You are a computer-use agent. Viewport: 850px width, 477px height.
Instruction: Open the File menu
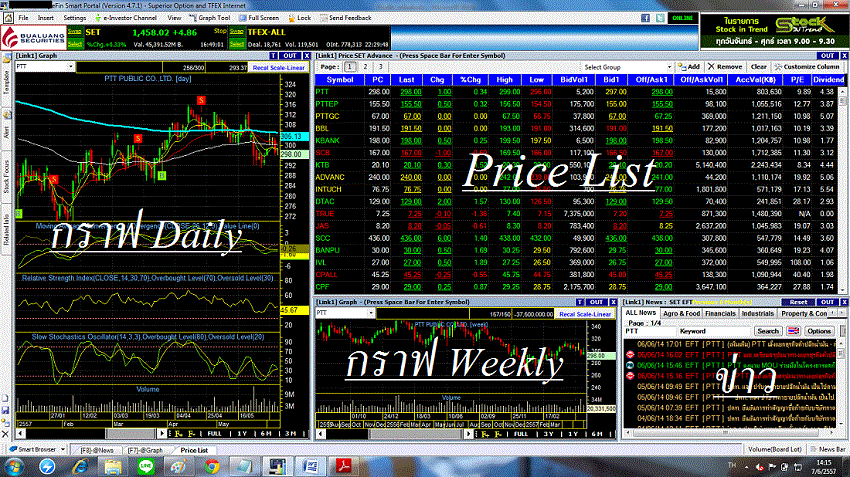pos(23,18)
